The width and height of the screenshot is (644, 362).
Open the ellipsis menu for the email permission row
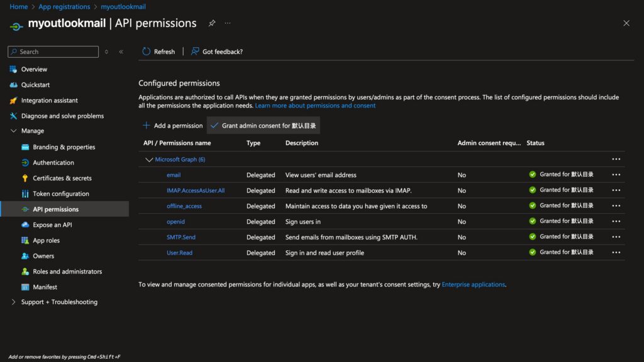(x=616, y=175)
